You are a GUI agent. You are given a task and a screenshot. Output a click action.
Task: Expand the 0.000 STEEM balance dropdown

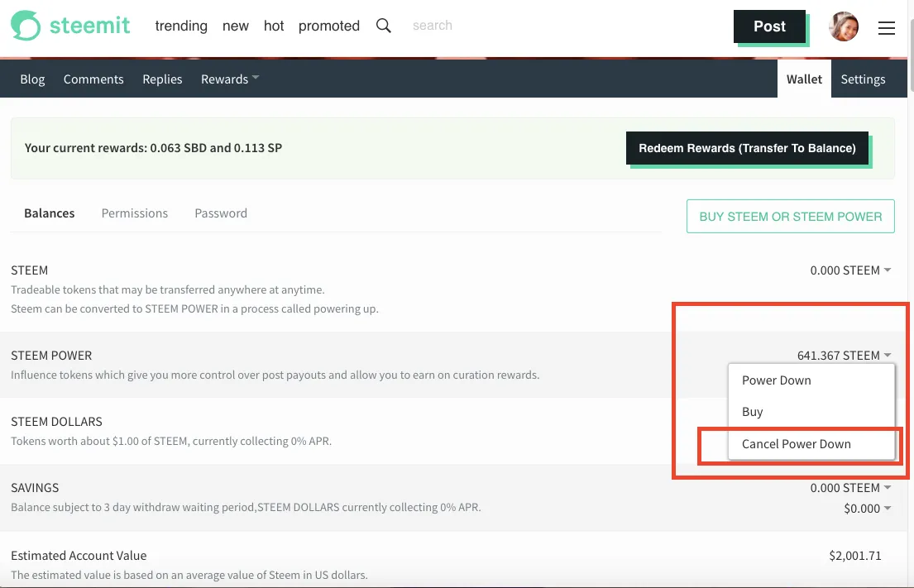coord(850,270)
